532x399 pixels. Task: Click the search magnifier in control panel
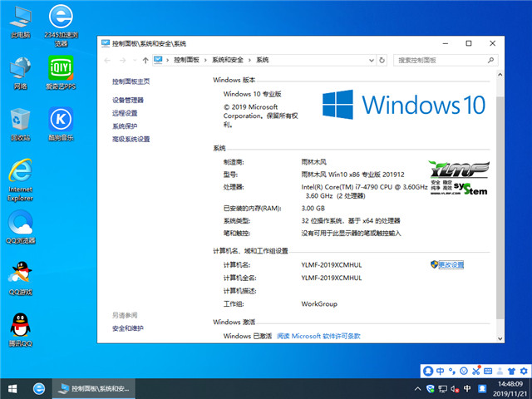pos(490,60)
